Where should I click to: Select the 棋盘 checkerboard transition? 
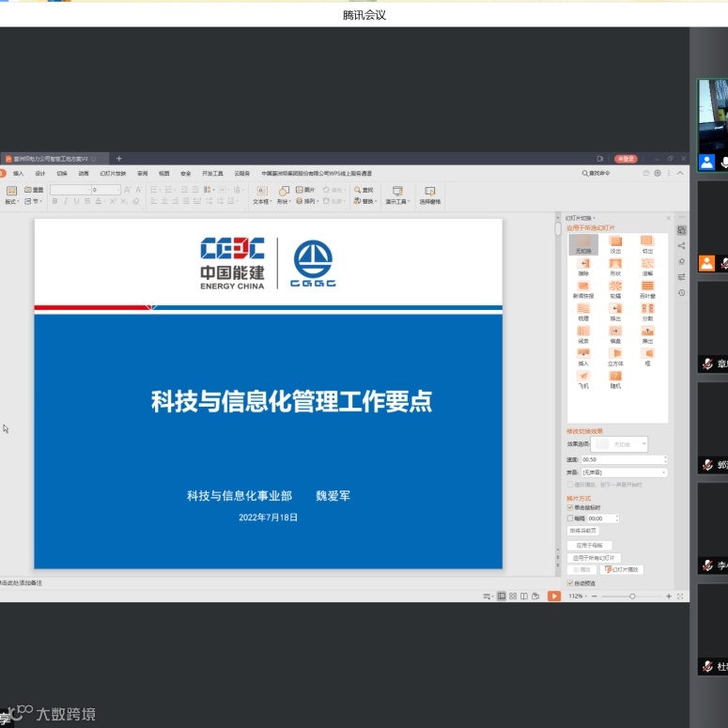pos(615,334)
